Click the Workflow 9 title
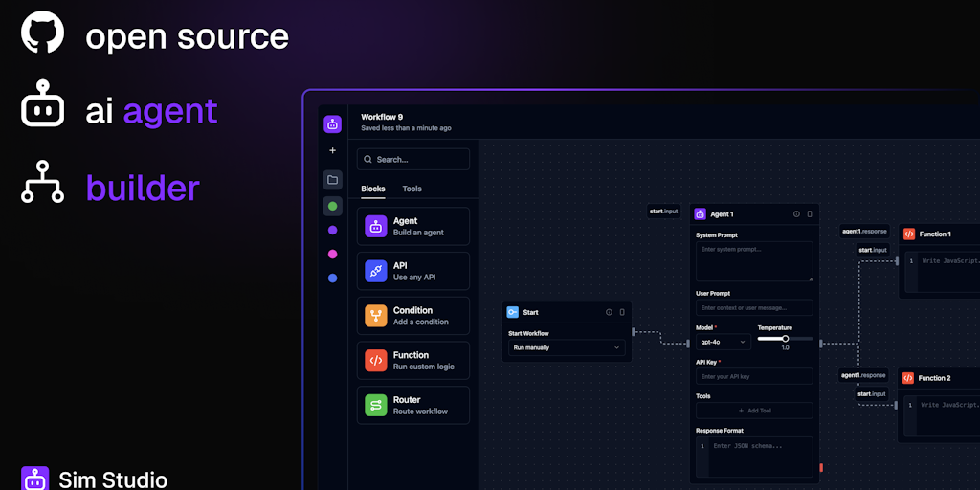This screenshot has width=980, height=490. (x=382, y=117)
